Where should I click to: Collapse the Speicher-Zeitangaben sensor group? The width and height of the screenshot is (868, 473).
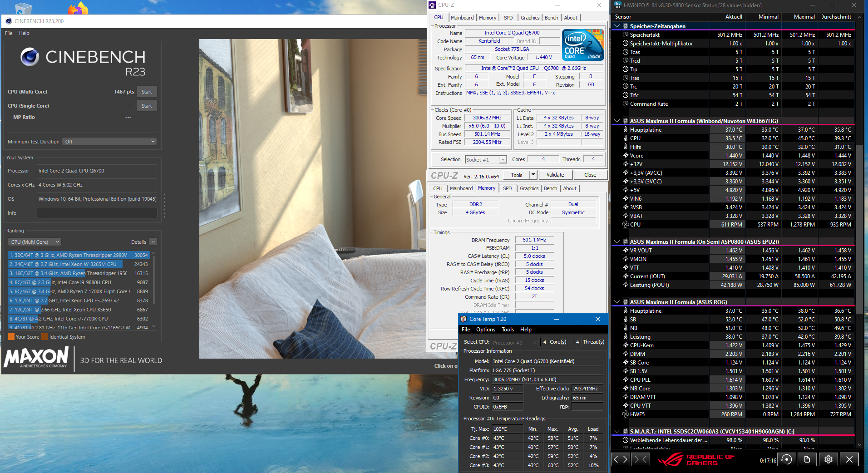(x=617, y=26)
